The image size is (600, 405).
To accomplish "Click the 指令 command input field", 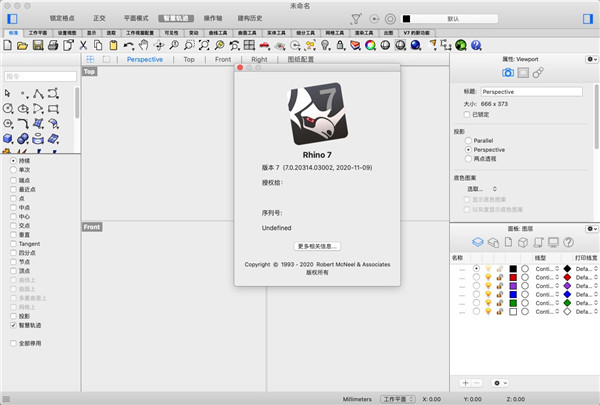I will [x=40, y=75].
